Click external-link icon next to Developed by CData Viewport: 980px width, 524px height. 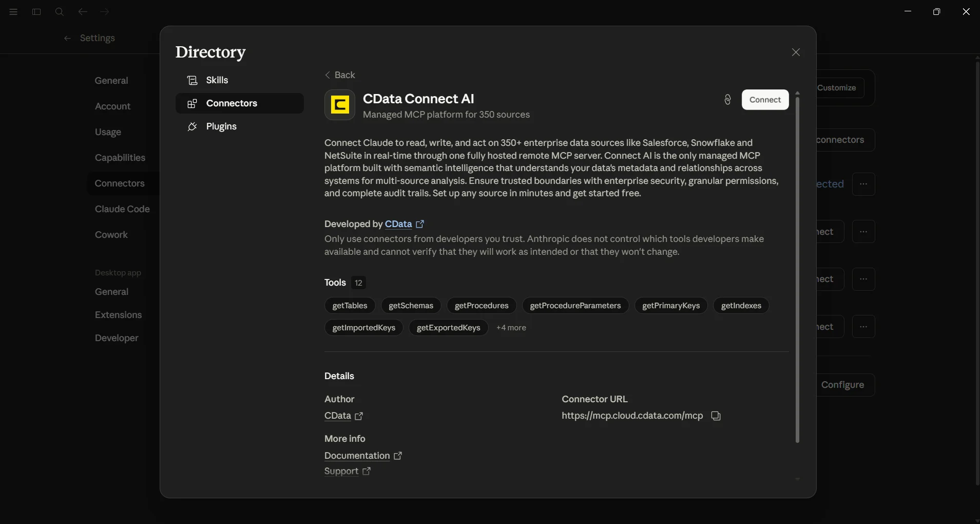click(x=420, y=224)
